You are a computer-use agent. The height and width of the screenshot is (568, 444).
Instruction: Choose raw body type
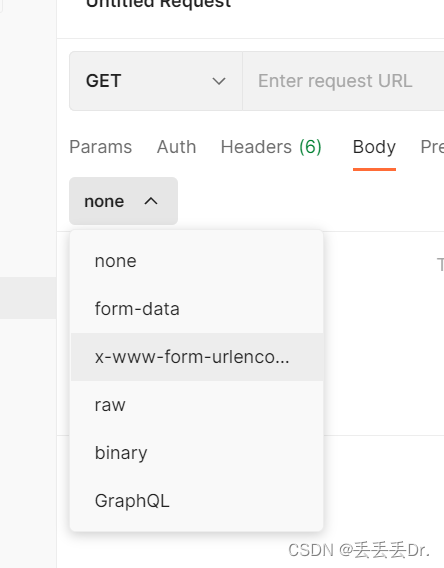(x=197, y=405)
